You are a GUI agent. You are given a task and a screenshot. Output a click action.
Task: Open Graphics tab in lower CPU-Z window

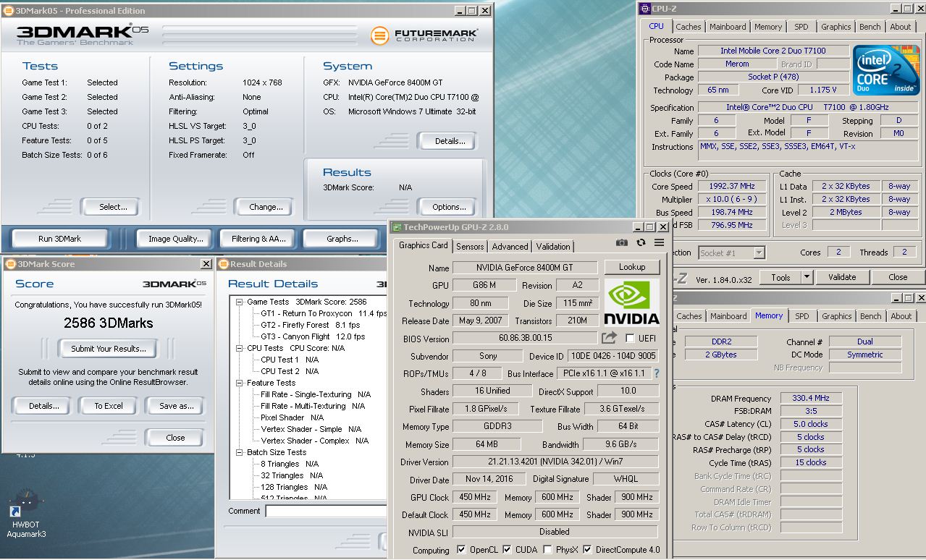[836, 316]
